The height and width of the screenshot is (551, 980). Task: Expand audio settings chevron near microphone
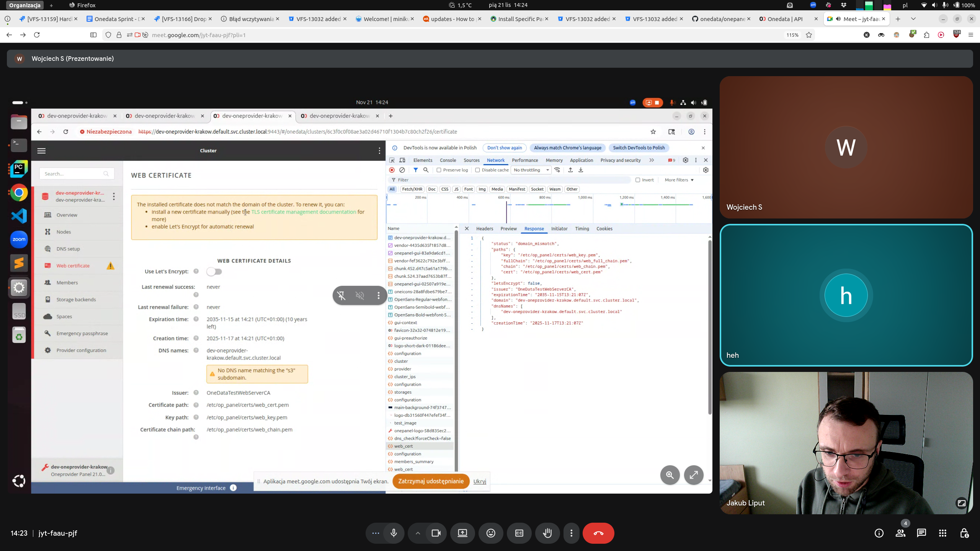[418, 533]
